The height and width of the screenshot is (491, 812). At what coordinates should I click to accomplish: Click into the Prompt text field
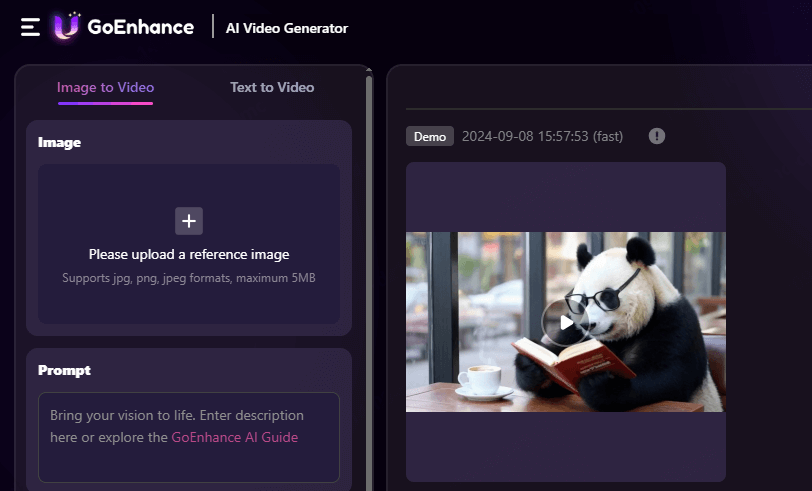(x=188, y=437)
